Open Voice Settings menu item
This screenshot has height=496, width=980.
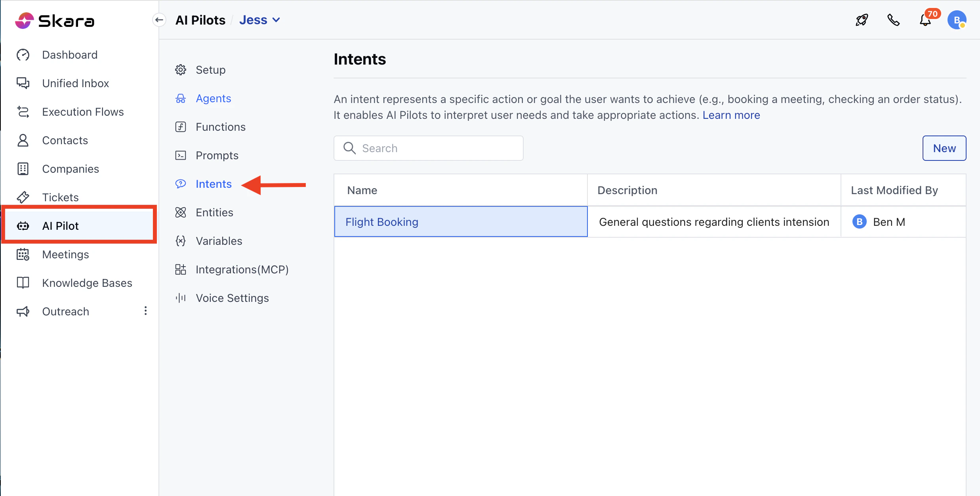[232, 298]
